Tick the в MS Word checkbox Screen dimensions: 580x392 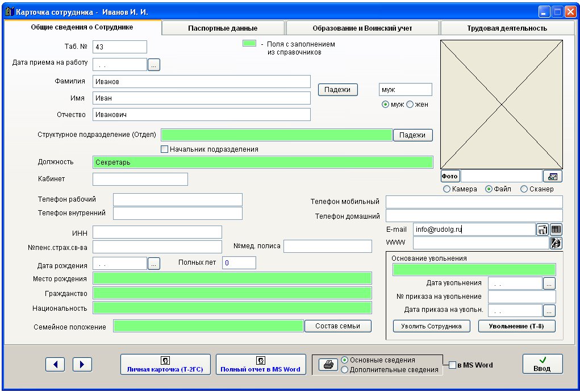click(452, 365)
